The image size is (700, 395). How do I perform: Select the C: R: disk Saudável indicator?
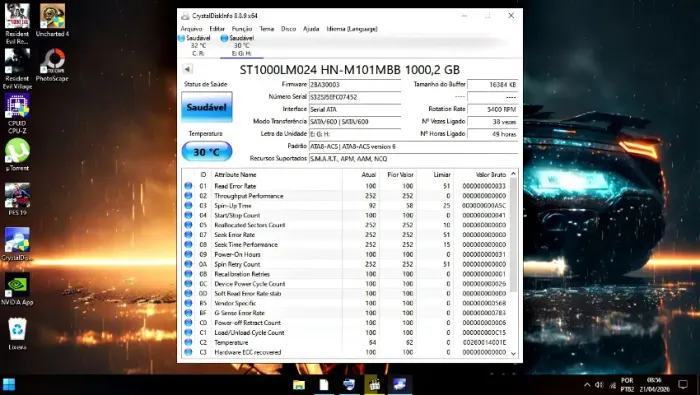point(195,45)
